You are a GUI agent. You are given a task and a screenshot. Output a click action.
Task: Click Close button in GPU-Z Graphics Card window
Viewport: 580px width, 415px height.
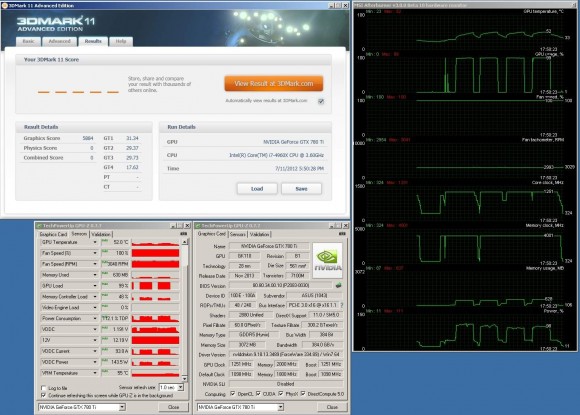pos(332,407)
